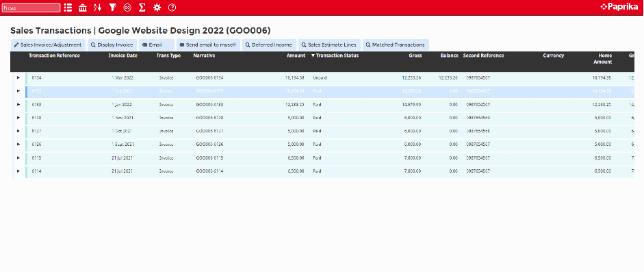
Task: Click the bank building icon
Action: pos(83,8)
